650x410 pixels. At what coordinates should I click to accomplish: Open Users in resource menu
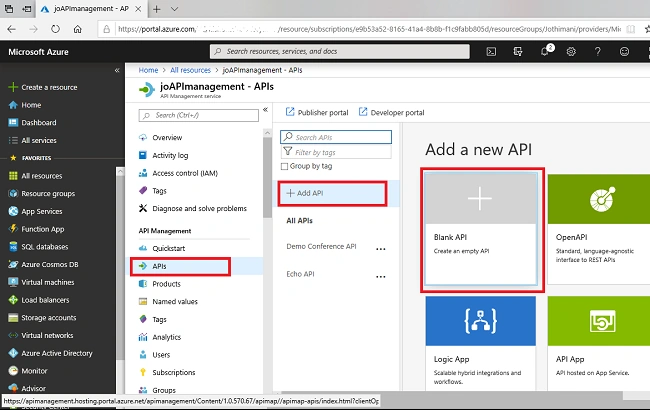point(154,355)
